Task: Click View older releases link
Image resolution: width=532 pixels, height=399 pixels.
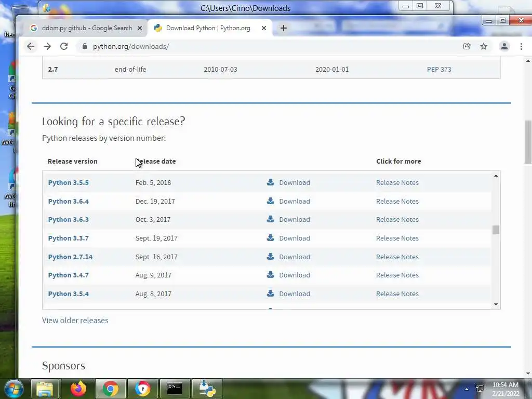Action: tap(75, 320)
